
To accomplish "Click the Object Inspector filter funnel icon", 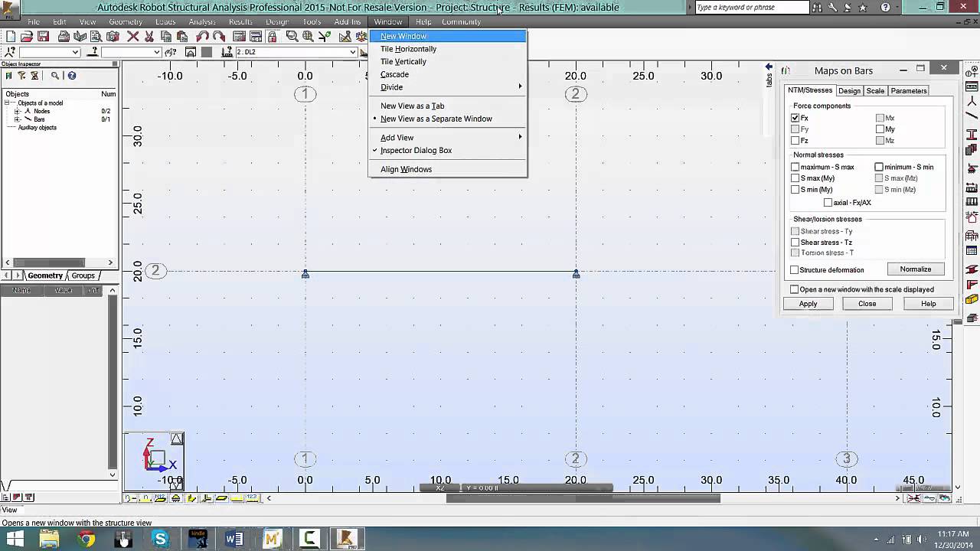I will [21, 76].
